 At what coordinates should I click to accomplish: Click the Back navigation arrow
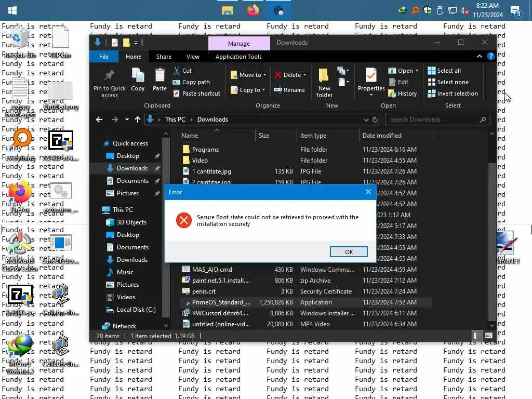click(x=99, y=119)
